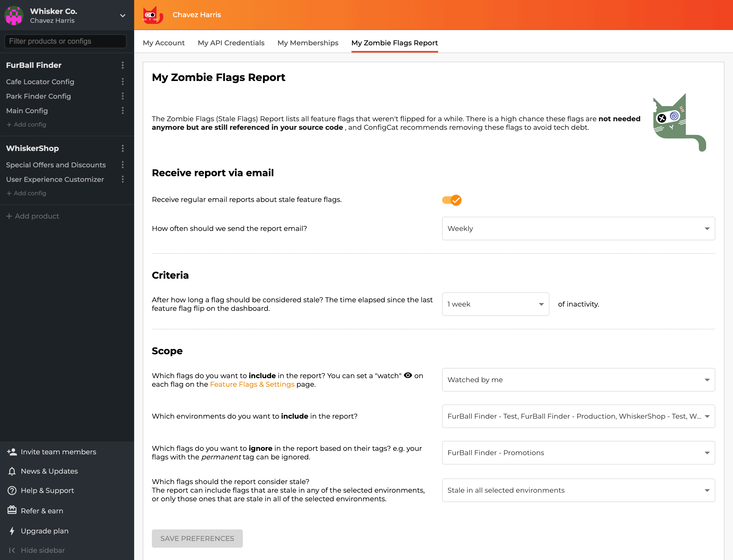Switch to the My API Credentials tab
This screenshot has width=733, height=560.
tap(231, 43)
